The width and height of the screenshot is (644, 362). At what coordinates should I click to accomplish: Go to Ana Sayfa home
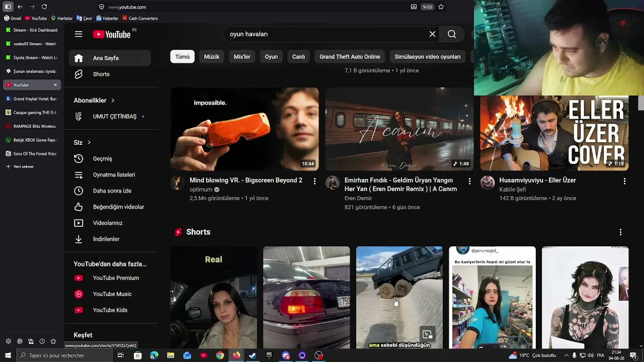(x=110, y=58)
